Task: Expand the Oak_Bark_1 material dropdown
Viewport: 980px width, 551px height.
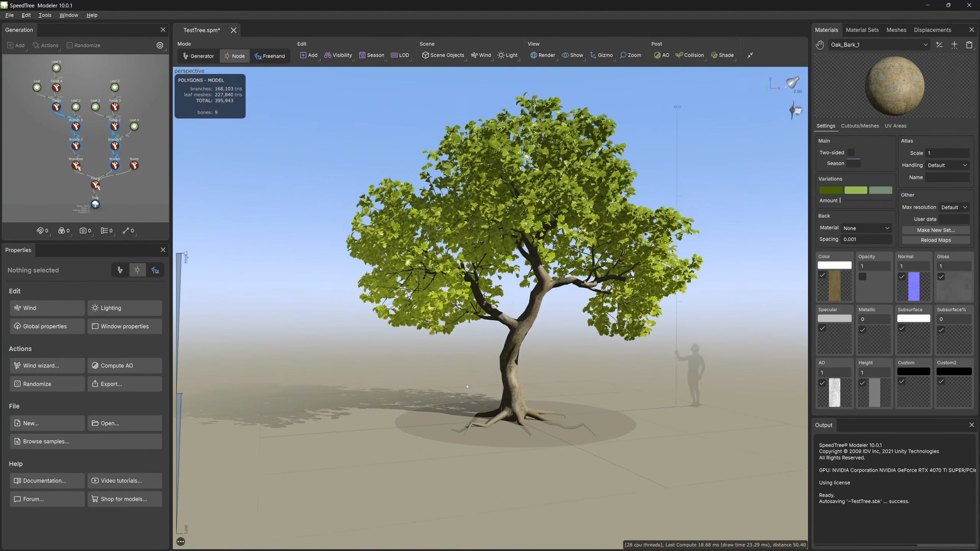Action: pos(926,45)
